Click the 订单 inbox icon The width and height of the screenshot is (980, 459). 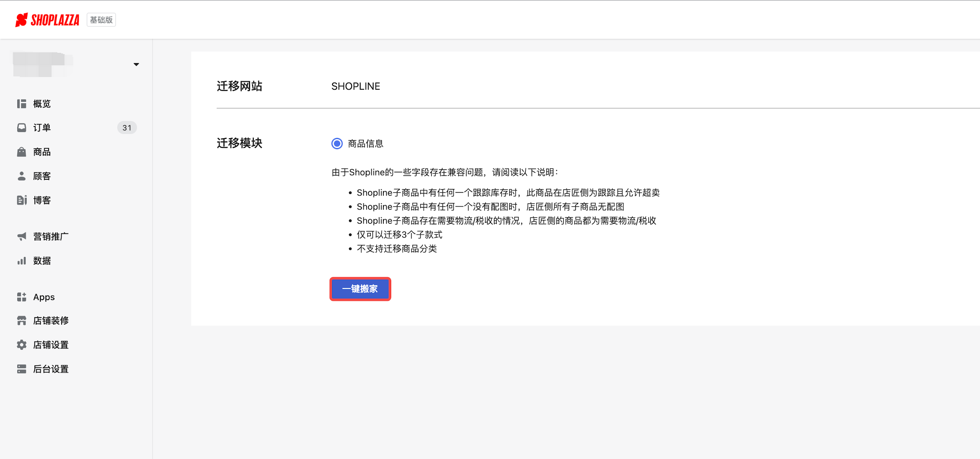coord(22,128)
